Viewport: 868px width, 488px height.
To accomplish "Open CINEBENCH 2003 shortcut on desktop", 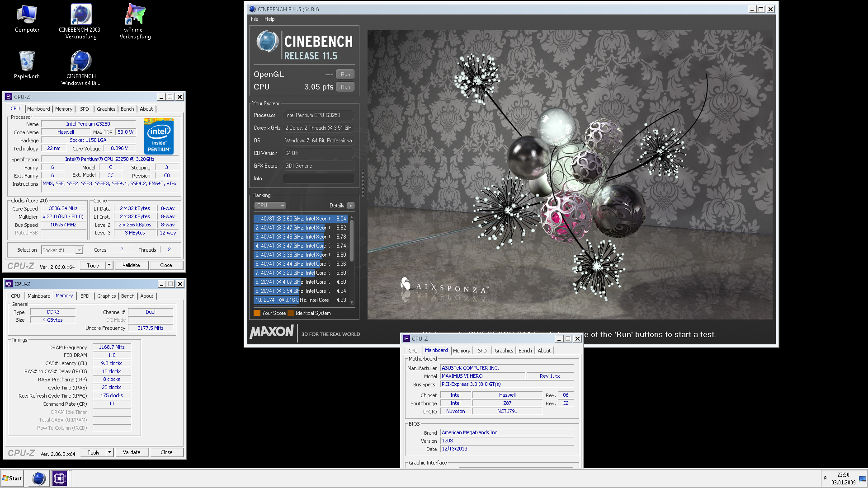I will click(81, 21).
